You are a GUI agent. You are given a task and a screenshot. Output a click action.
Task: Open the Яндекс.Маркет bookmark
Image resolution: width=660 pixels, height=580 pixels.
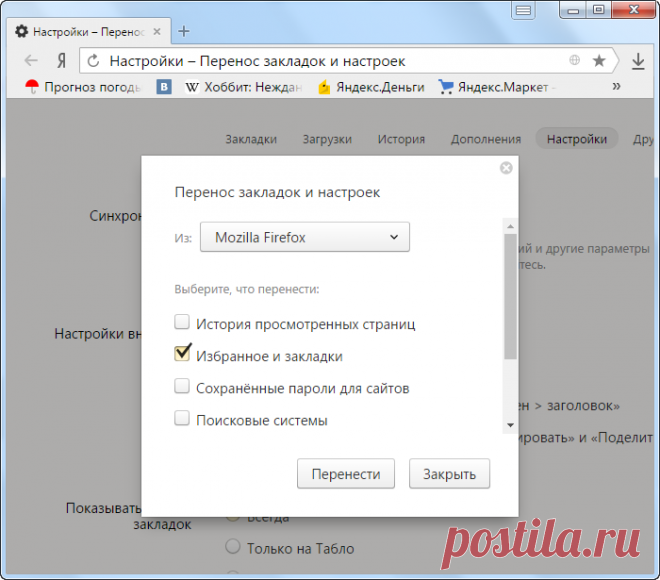497,87
